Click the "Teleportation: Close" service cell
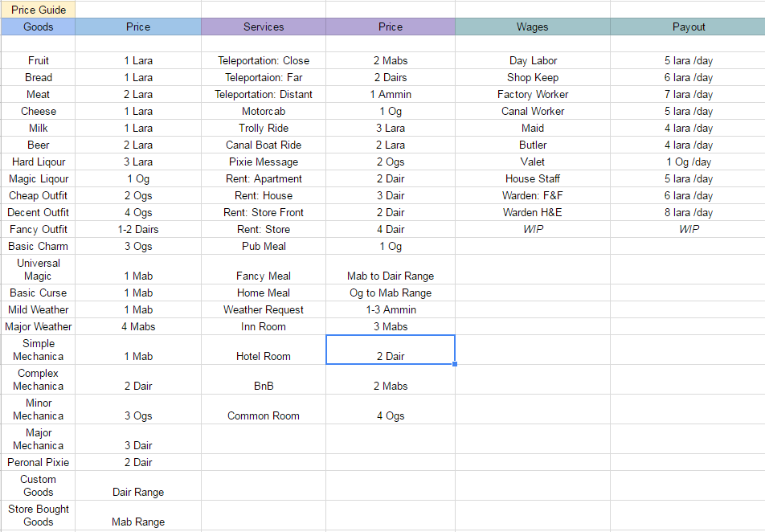This screenshot has width=765, height=532. (264, 60)
